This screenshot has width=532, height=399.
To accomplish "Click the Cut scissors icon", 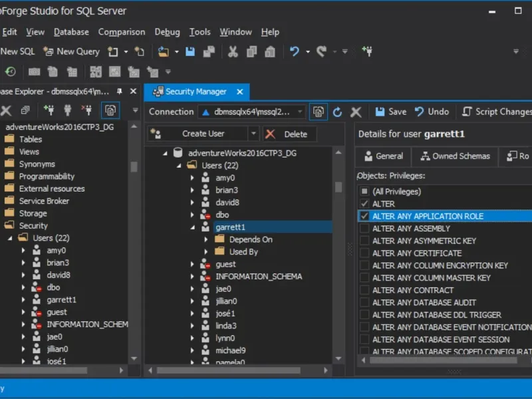I will pos(233,51).
